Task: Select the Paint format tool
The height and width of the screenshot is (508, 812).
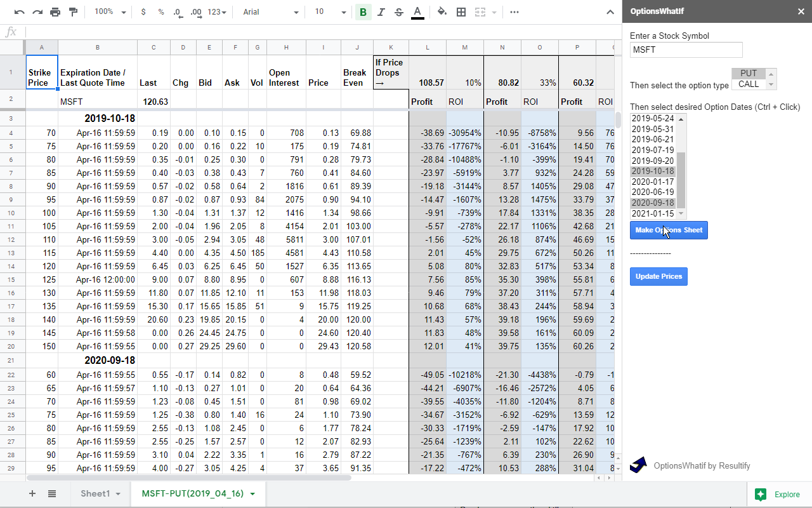Action: click(73, 11)
